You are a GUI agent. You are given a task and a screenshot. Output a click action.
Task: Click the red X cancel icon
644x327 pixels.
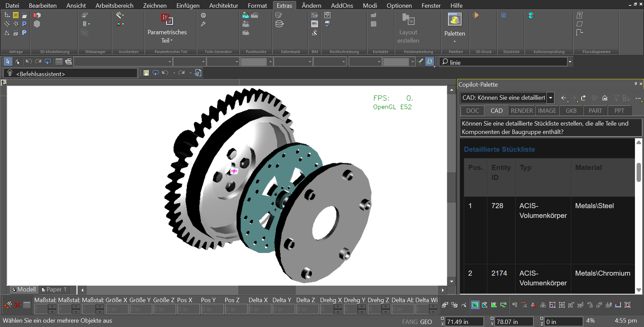[17, 305]
